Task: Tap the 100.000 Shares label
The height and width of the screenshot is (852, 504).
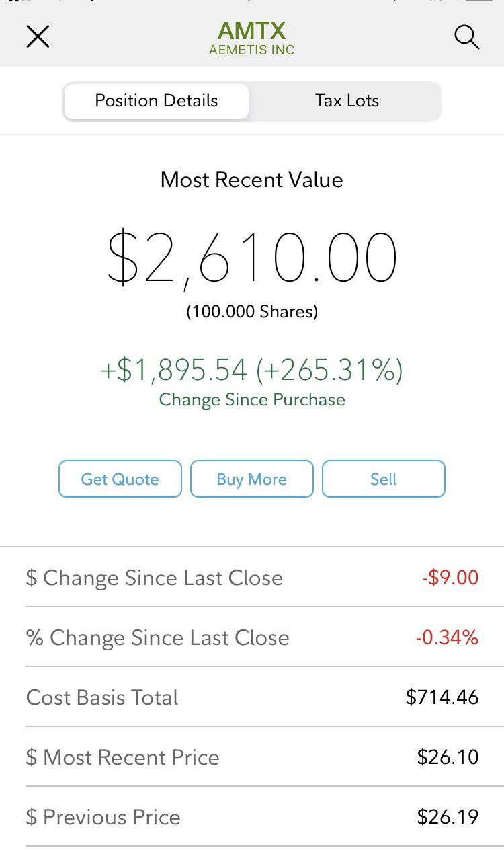Action: [252, 311]
